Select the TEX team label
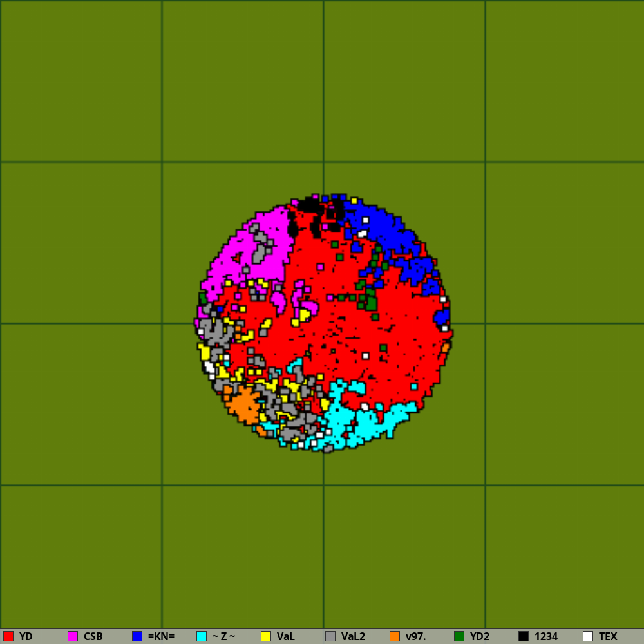The image size is (644, 644). point(609,637)
